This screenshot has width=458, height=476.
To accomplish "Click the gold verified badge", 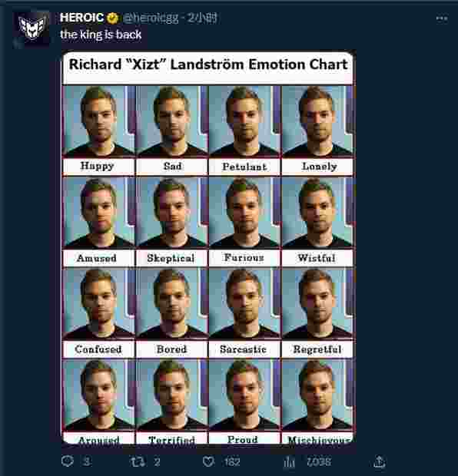I will [x=112, y=18].
